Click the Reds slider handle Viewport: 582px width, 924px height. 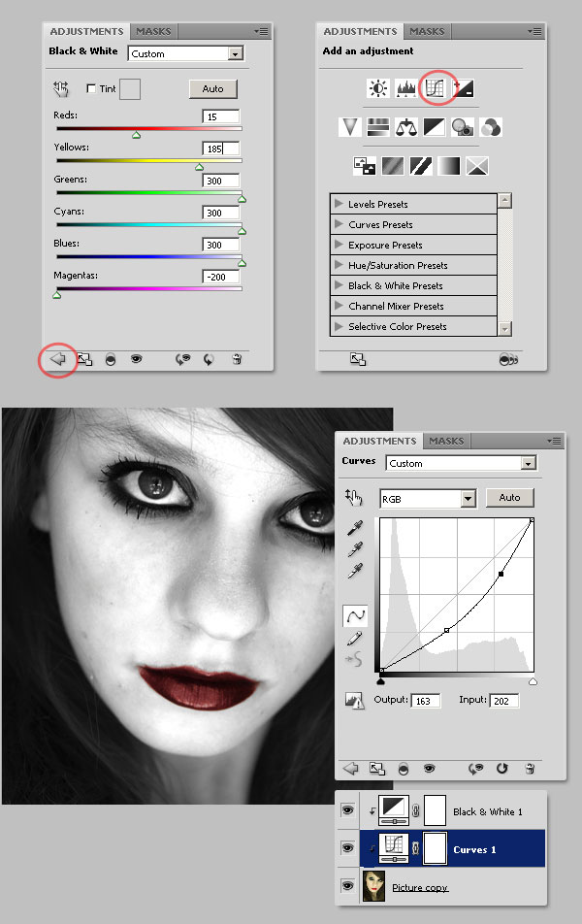136,135
